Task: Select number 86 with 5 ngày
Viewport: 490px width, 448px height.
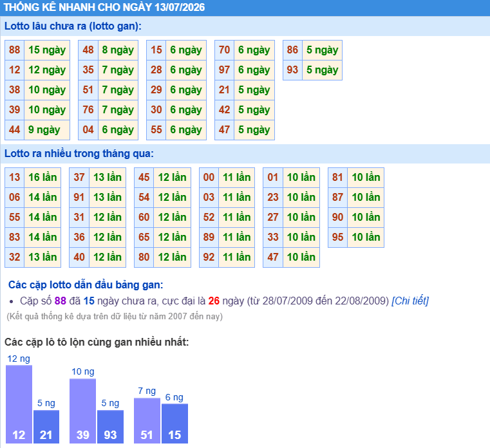Action: (x=292, y=50)
